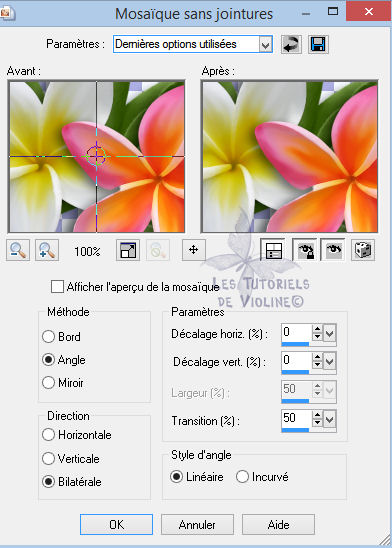Toggle the show/hide previews panel icon
This screenshot has width=392, height=548.
(273, 250)
